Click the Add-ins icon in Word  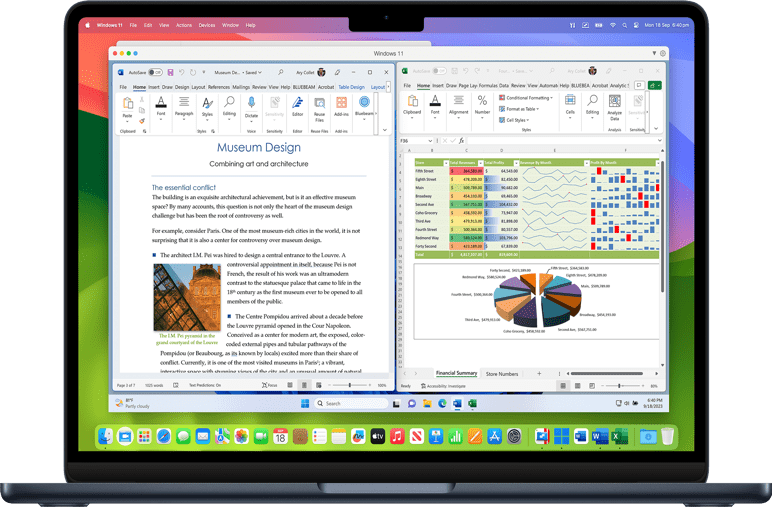pyautogui.click(x=342, y=104)
